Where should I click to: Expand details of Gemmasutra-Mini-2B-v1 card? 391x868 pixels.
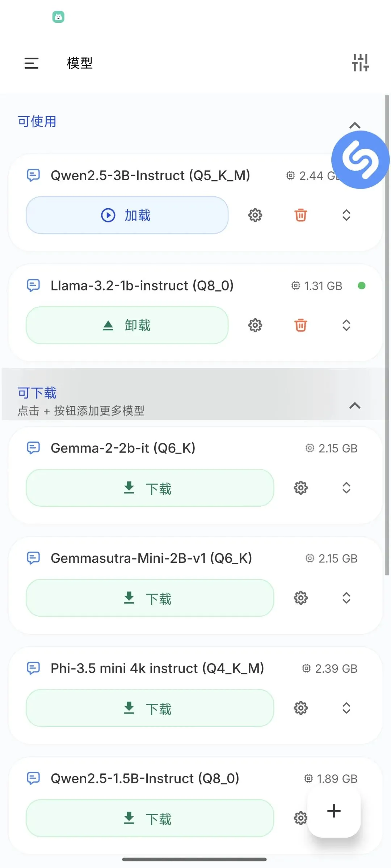[346, 598]
